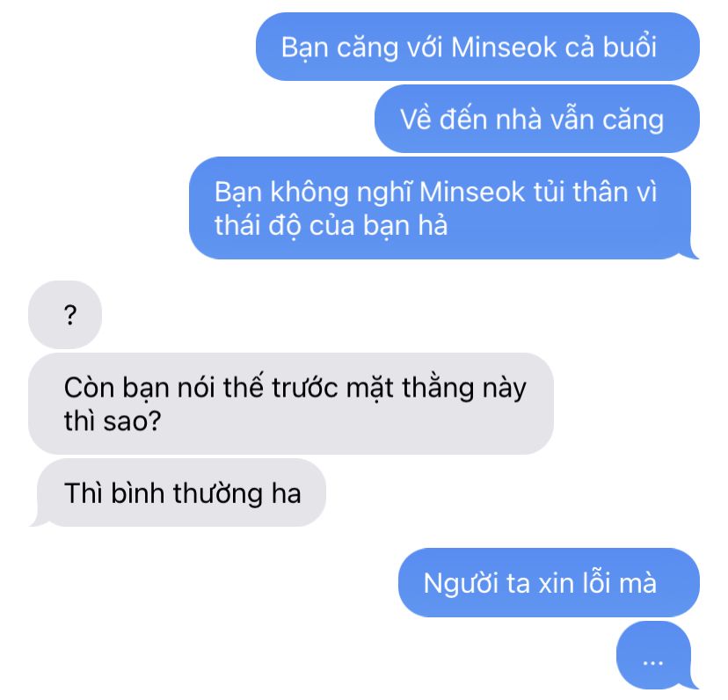Select the message about Minseok tủi thân
728x700 pixels.
444,208
